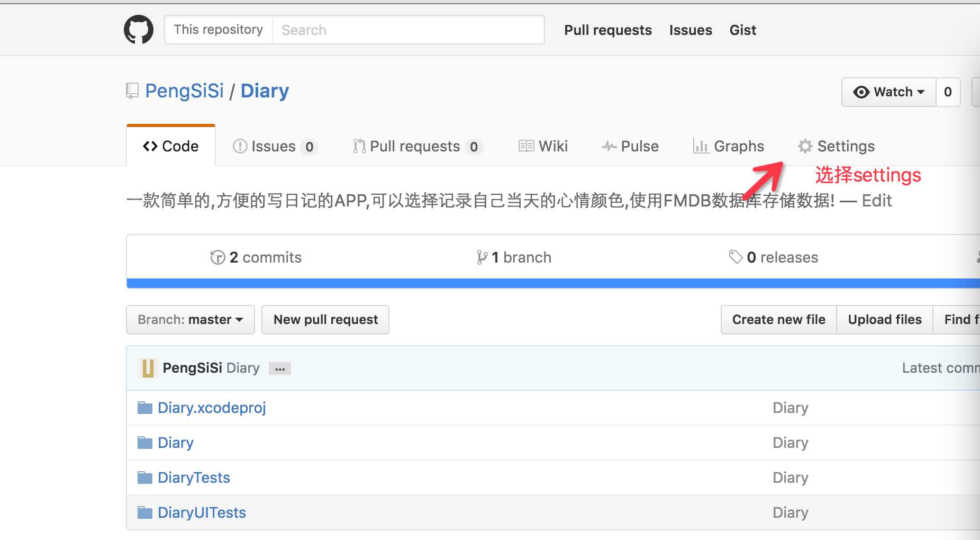Click PengSiSi's avatar in commit bar
This screenshot has height=540, width=980.
148,368
